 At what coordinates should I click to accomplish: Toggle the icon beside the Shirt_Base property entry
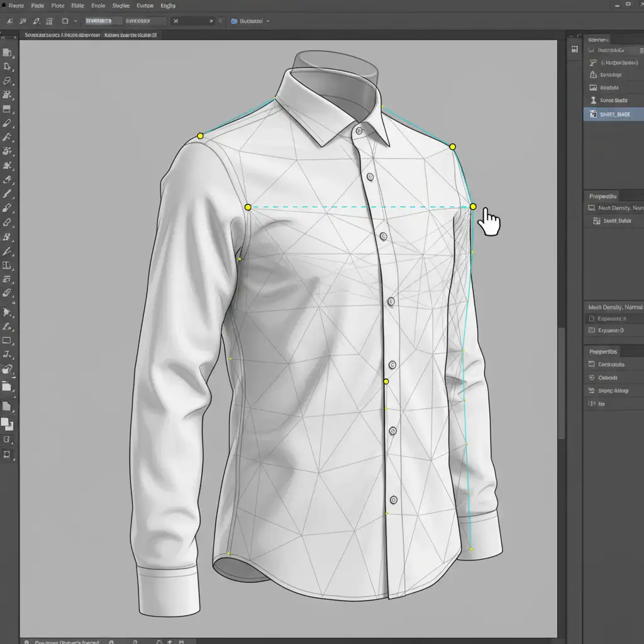coord(596,221)
